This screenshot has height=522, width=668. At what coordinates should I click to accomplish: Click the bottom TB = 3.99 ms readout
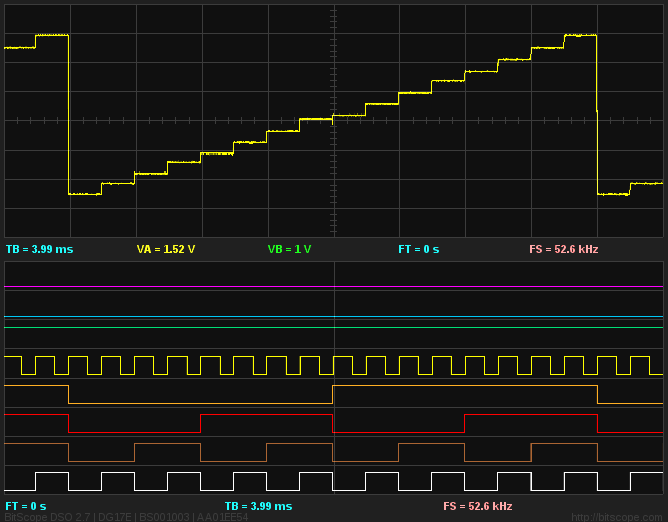(258, 506)
